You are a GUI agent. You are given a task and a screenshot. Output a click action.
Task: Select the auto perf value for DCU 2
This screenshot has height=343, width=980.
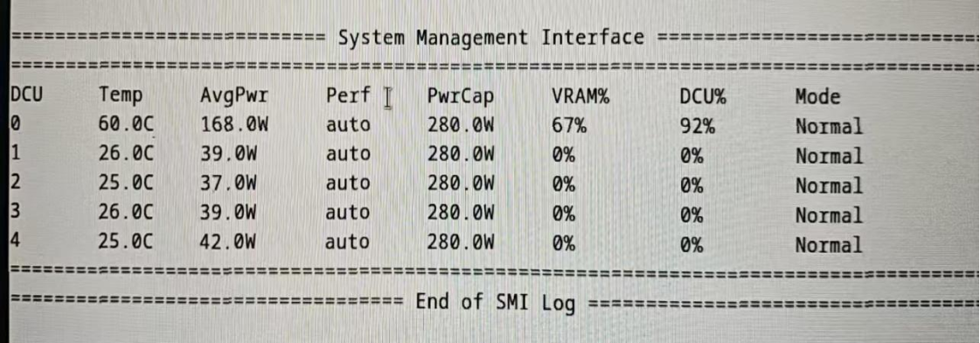coord(348,184)
